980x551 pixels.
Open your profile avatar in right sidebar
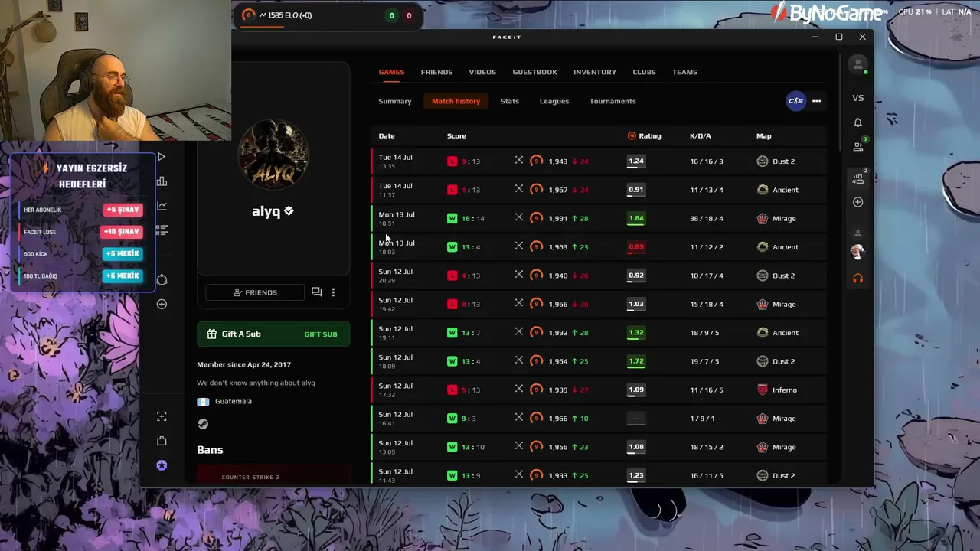[x=857, y=64]
